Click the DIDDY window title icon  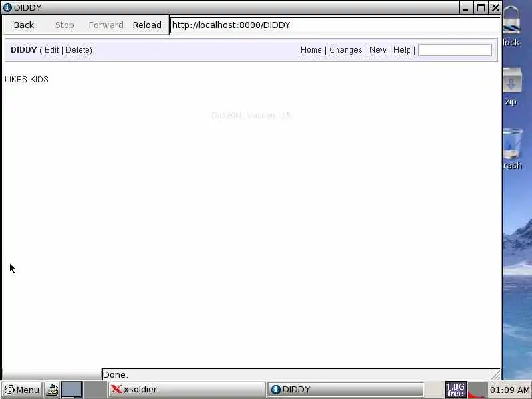pyautogui.click(x=7, y=7)
